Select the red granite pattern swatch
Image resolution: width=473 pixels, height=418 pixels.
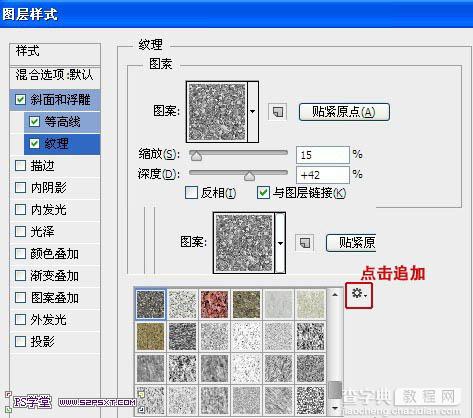click(x=215, y=304)
